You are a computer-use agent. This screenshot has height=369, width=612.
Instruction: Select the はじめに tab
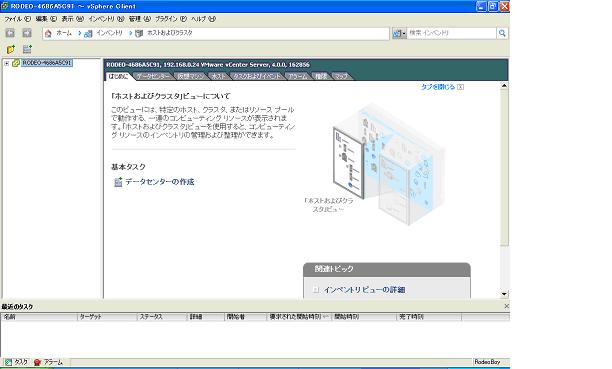(118, 76)
